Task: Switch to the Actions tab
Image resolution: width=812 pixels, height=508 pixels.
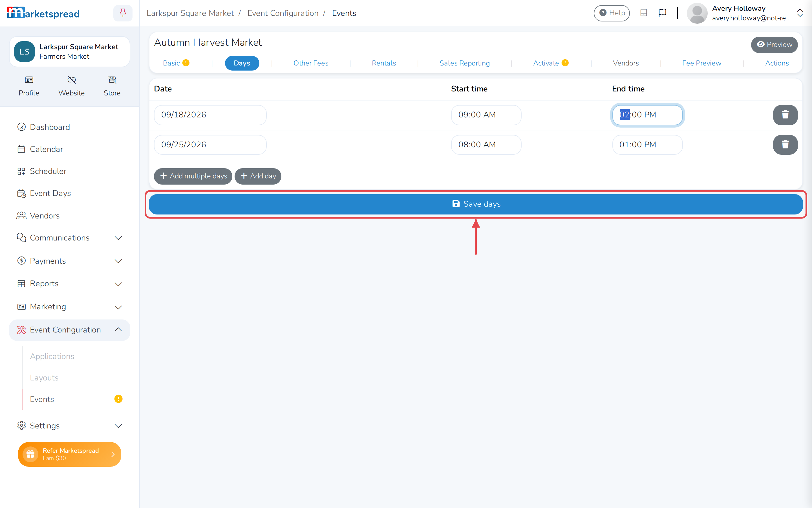Action: point(777,63)
